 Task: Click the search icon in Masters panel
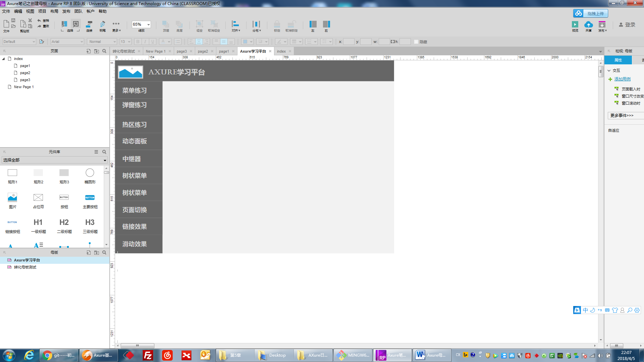[104, 252]
